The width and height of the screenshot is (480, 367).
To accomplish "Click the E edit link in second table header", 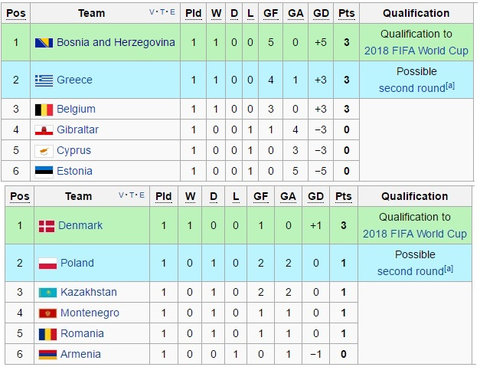I will [142, 195].
